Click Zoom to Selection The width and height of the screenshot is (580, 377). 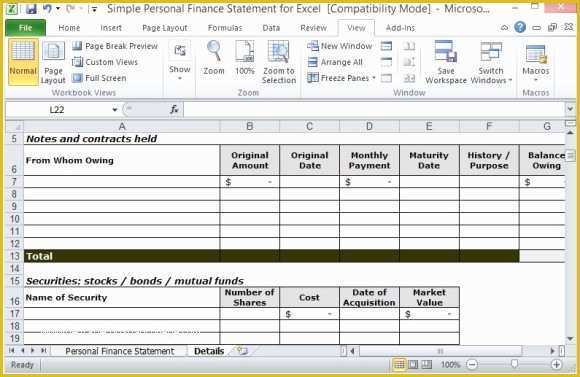pos(279,62)
